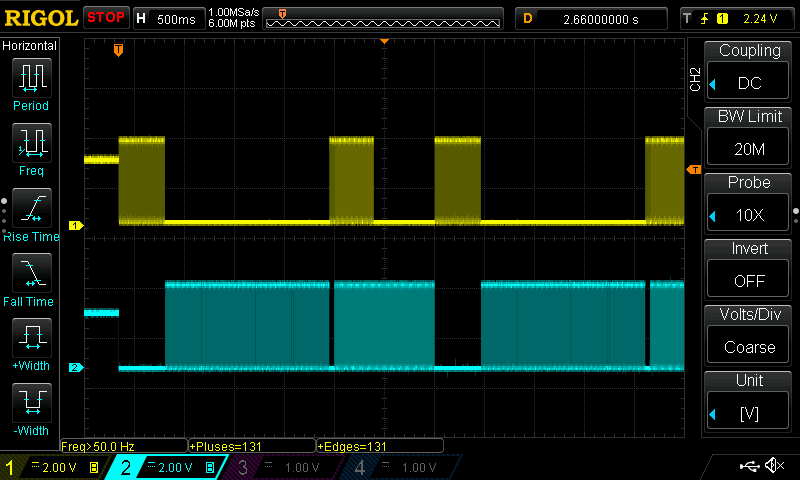This screenshot has height=480, width=800.
Task: Click the USB status icon
Action: (749, 466)
